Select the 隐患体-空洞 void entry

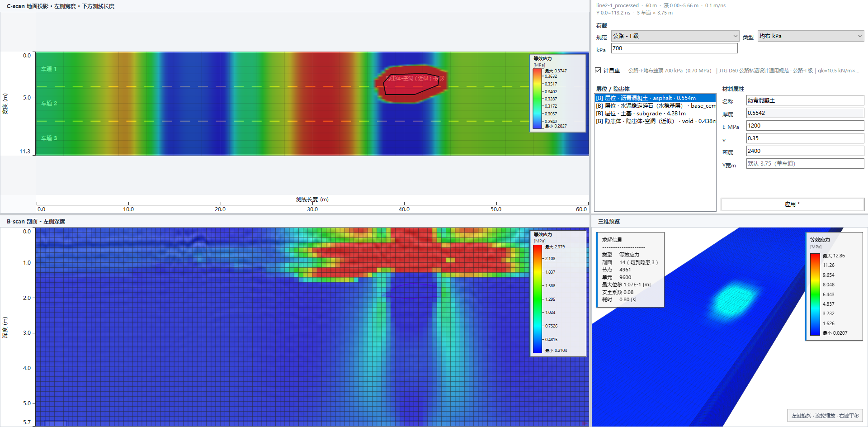(x=655, y=121)
